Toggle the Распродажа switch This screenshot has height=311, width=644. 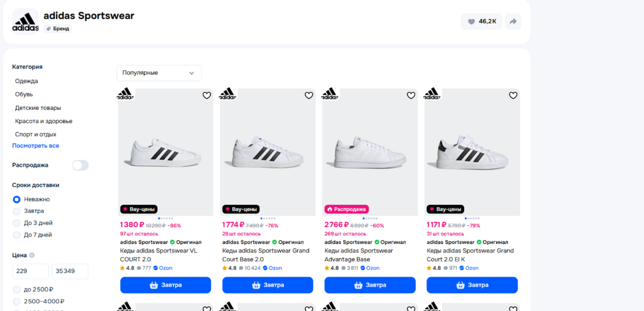coord(80,165)
